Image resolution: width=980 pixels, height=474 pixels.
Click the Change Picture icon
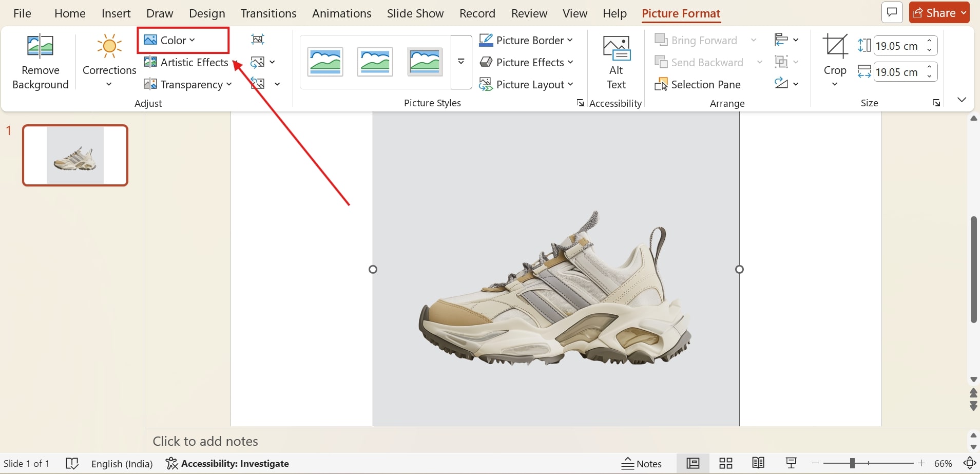coord(258,62)
